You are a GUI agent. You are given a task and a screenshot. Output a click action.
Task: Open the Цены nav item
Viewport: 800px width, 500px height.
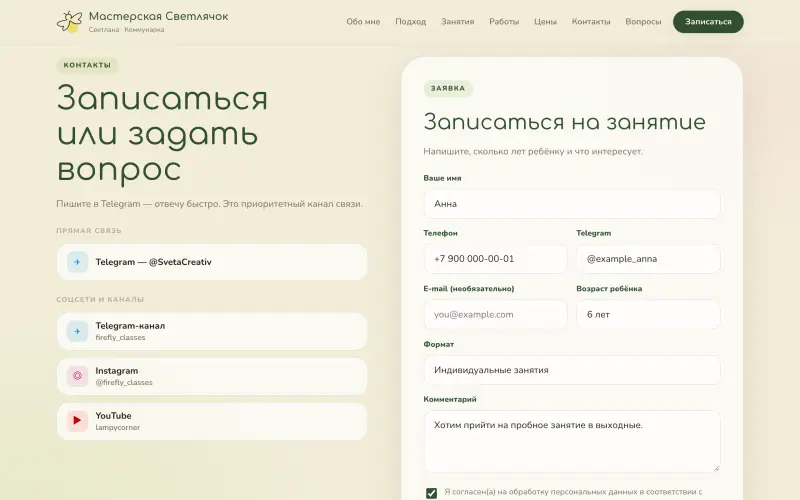[x=545, y=21]
